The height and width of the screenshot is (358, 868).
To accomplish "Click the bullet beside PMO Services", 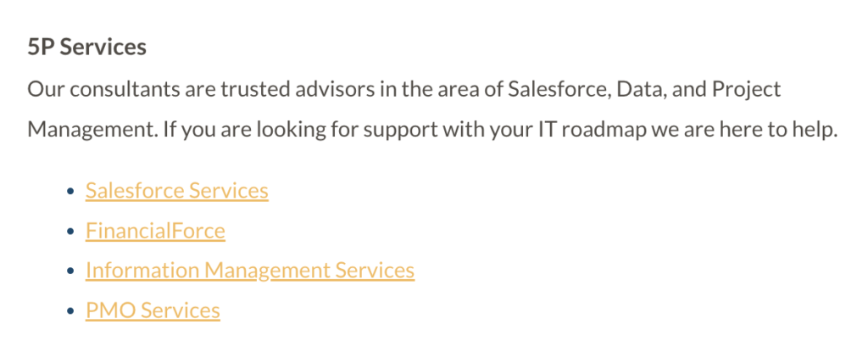I will [70, 310].
